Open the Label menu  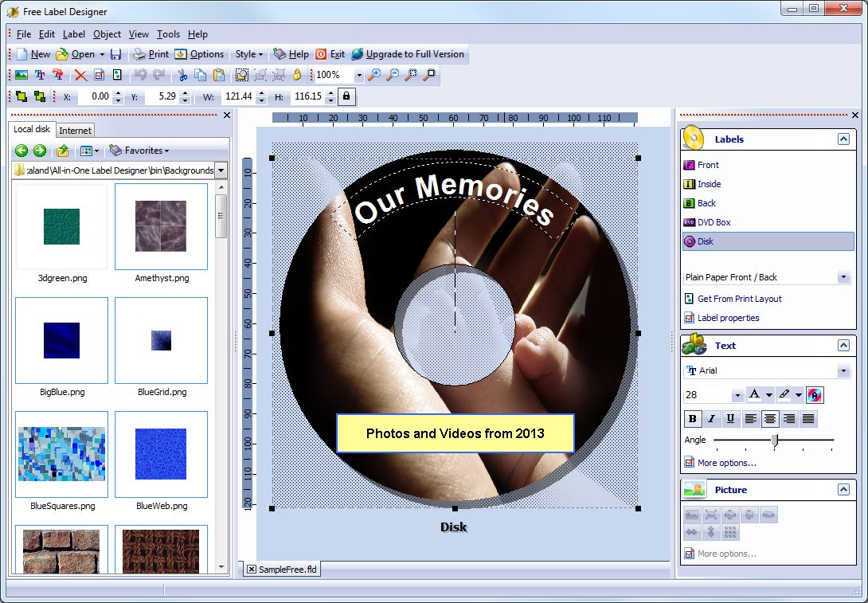tap(73, 34)
